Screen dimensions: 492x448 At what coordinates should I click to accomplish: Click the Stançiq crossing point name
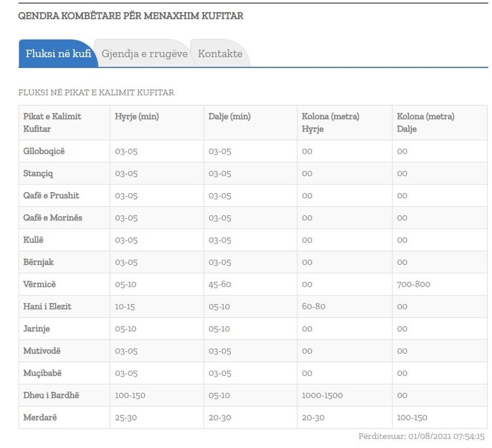(x=37, y=173)
